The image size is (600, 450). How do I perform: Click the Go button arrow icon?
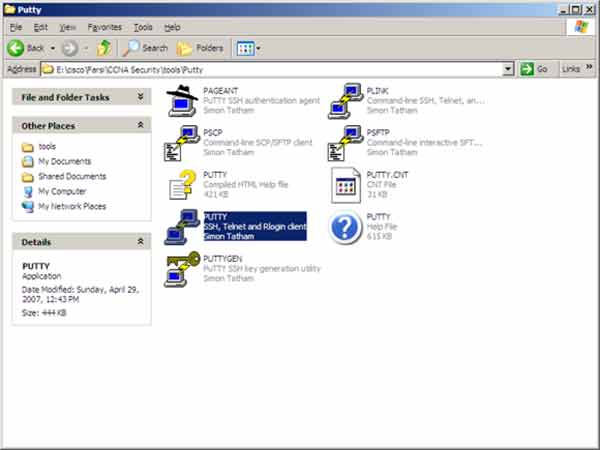(x=527, y=69)
